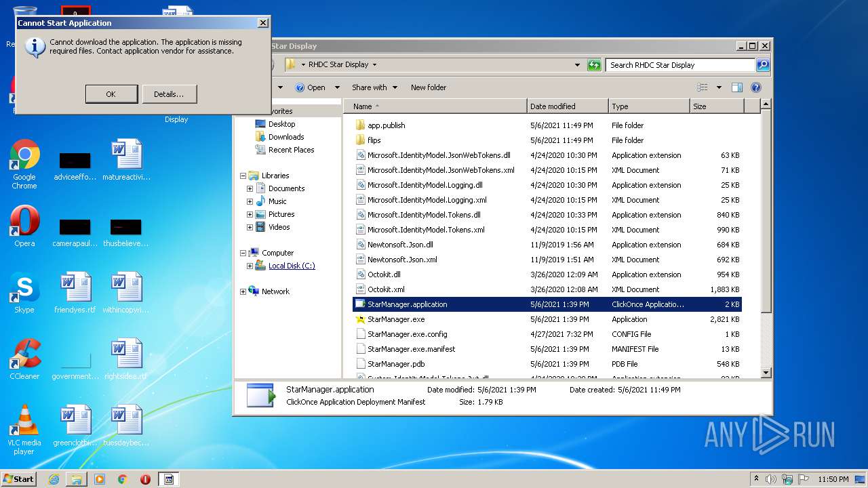Expand Videos library node
Screen dimensions: 868x488
[250, 227]
